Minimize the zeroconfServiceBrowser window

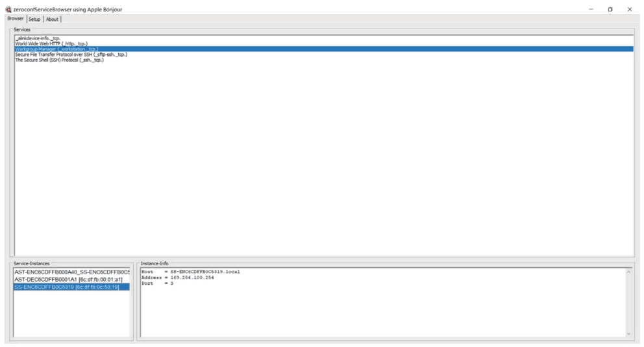point(591,9)
